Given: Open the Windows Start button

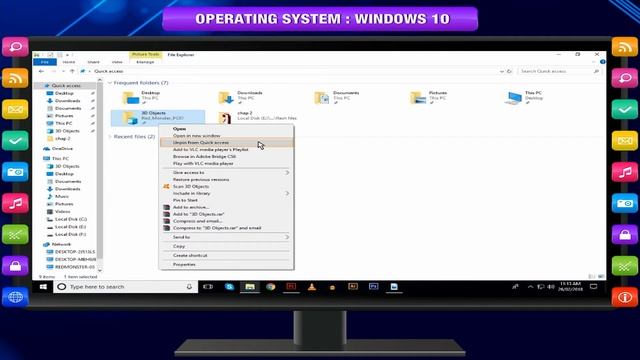Looking at the screenshot, I should click(x=43, y=287).
